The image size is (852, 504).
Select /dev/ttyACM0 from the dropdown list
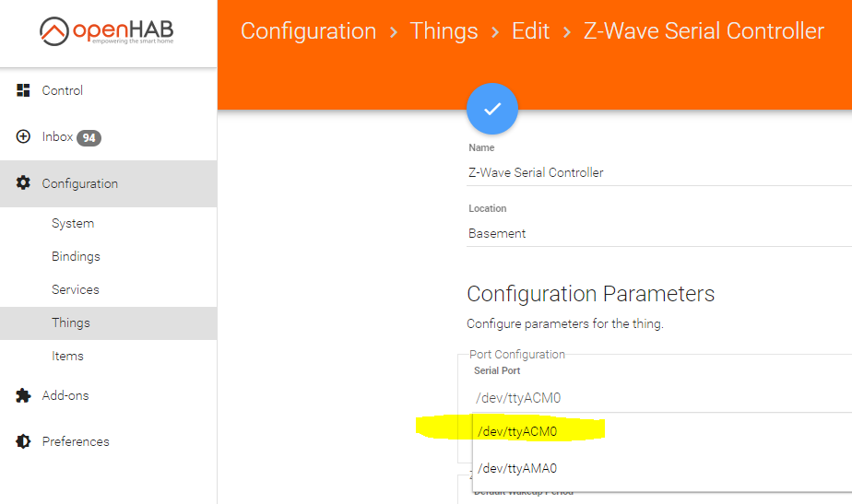pos(662,431)
